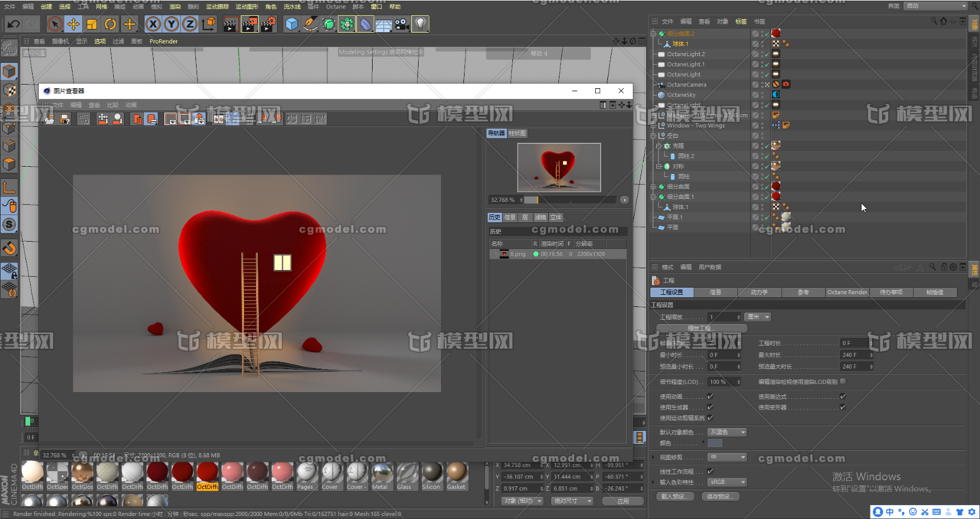
Task: Click the green Array modeling icon
Action: click(x=347, y=24)
